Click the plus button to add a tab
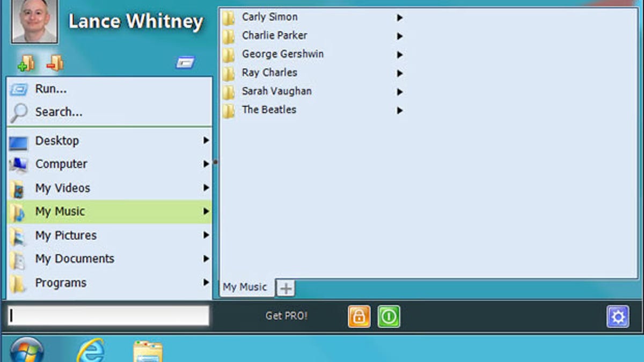This screenshot has height=362, width=644. 285,288
